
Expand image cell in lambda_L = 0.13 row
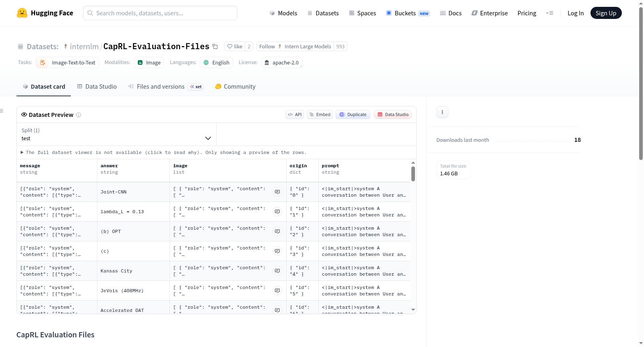click(277, 212)
